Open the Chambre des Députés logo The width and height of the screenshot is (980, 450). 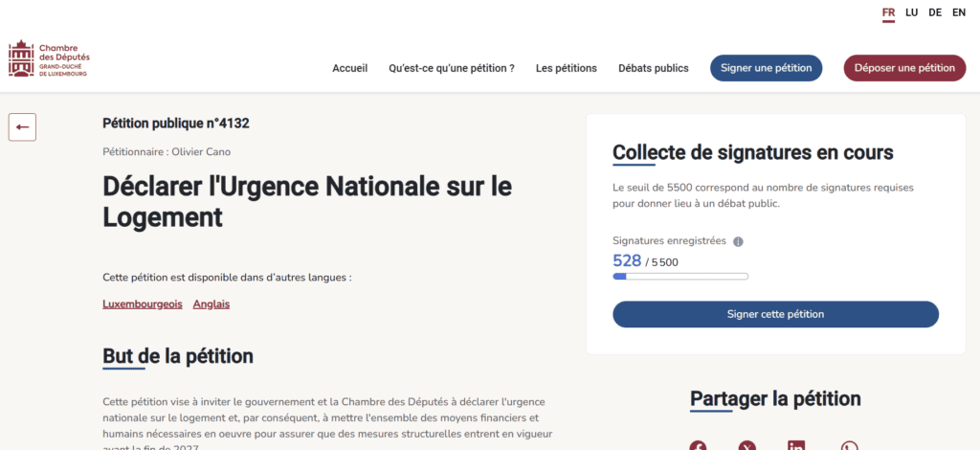(49, 58)
